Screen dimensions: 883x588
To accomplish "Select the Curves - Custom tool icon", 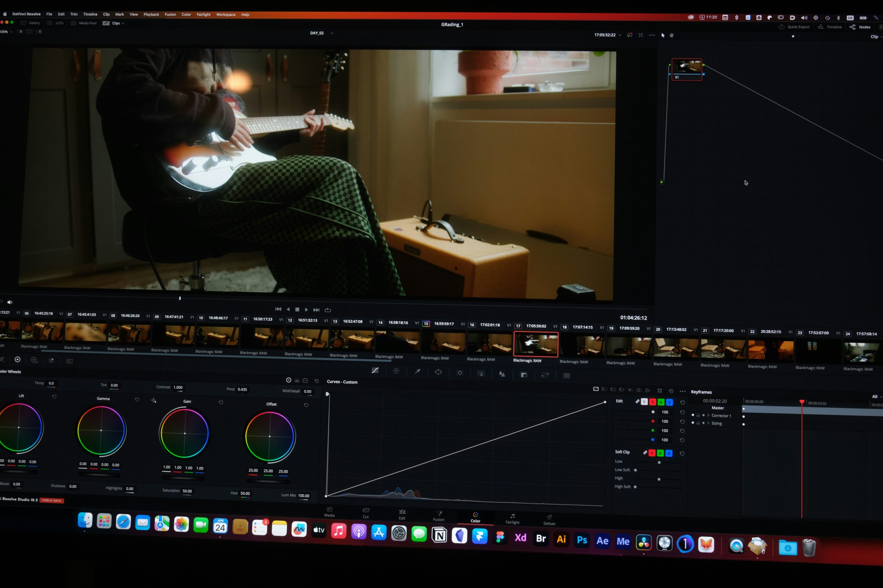I will [374, 371].
